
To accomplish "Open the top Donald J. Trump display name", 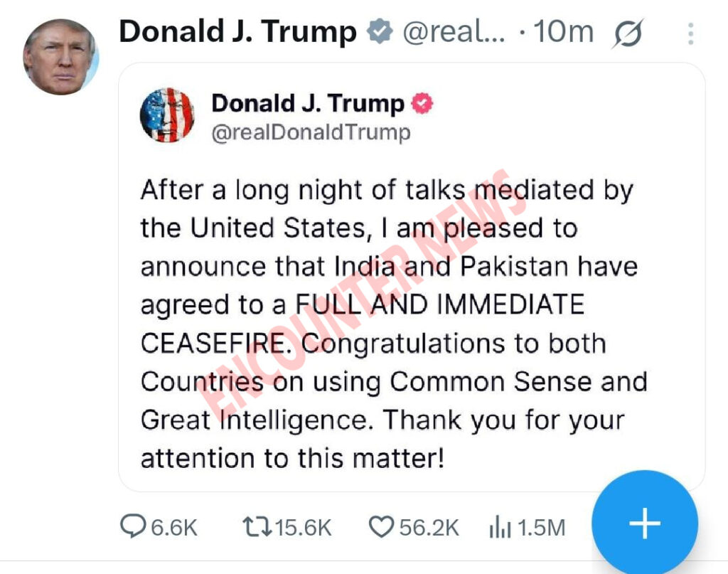I will [x=237, y=32].
